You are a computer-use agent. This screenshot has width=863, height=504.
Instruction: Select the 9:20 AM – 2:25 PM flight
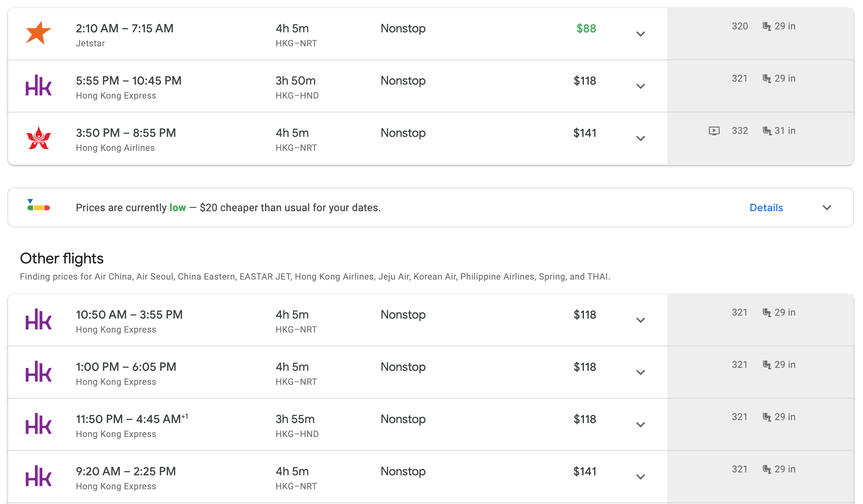pos(126,471)
